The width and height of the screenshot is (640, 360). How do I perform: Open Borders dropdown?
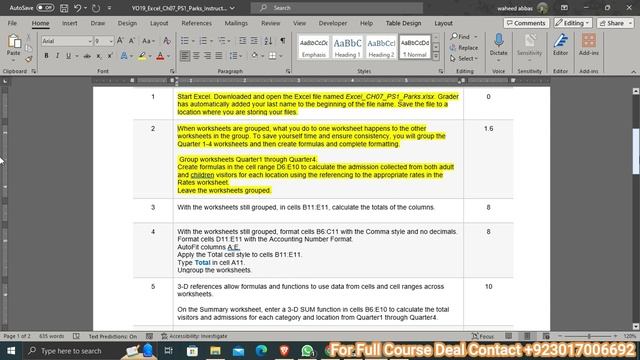point(280,56)
